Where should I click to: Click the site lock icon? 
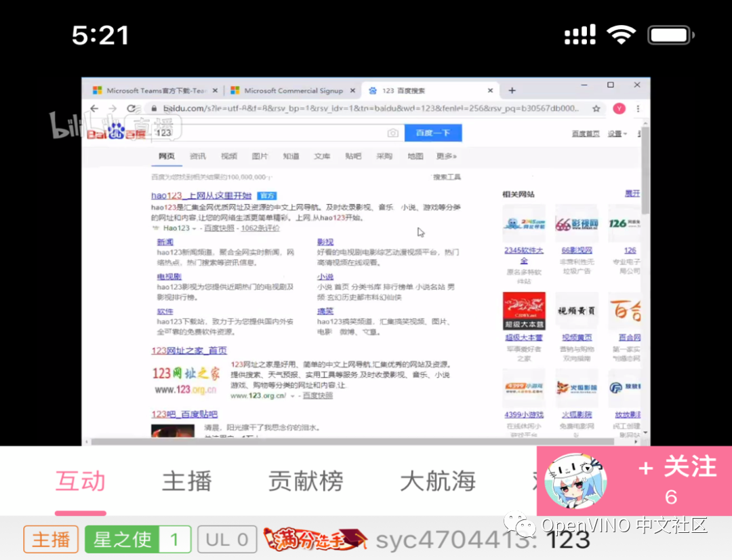coord(154,108)
